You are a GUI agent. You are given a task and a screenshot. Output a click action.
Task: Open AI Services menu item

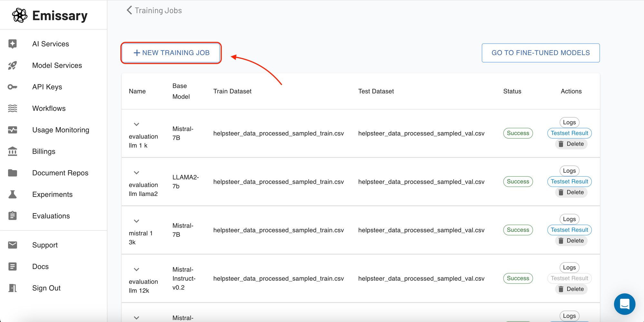coord(51,44)
